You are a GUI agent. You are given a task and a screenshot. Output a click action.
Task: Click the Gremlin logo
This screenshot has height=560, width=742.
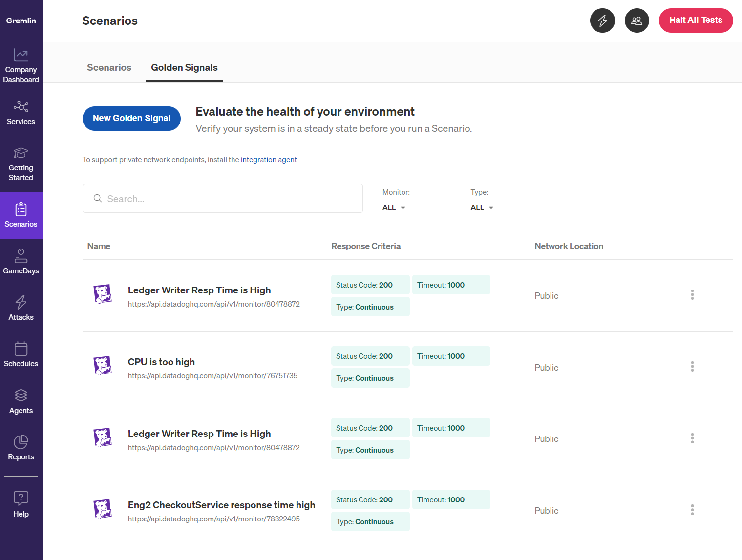[x=21, y=21]
